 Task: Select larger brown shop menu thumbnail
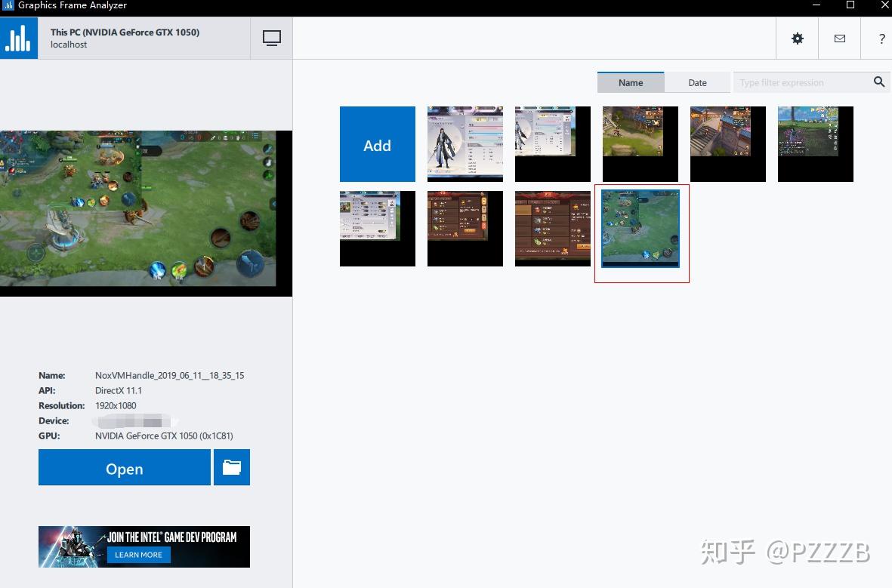click(552, 229)
